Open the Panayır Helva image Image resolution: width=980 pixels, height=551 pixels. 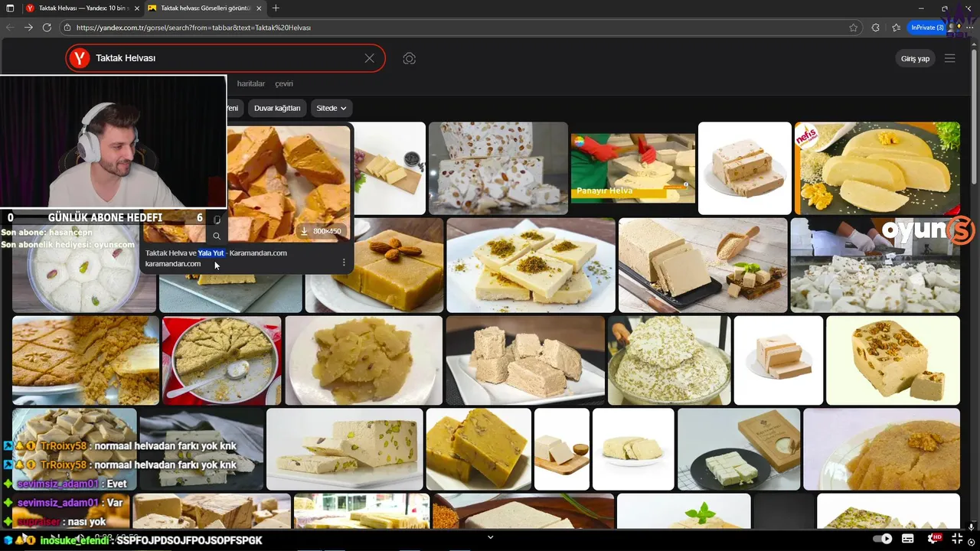pyautogui.click(x=632, y=168)
